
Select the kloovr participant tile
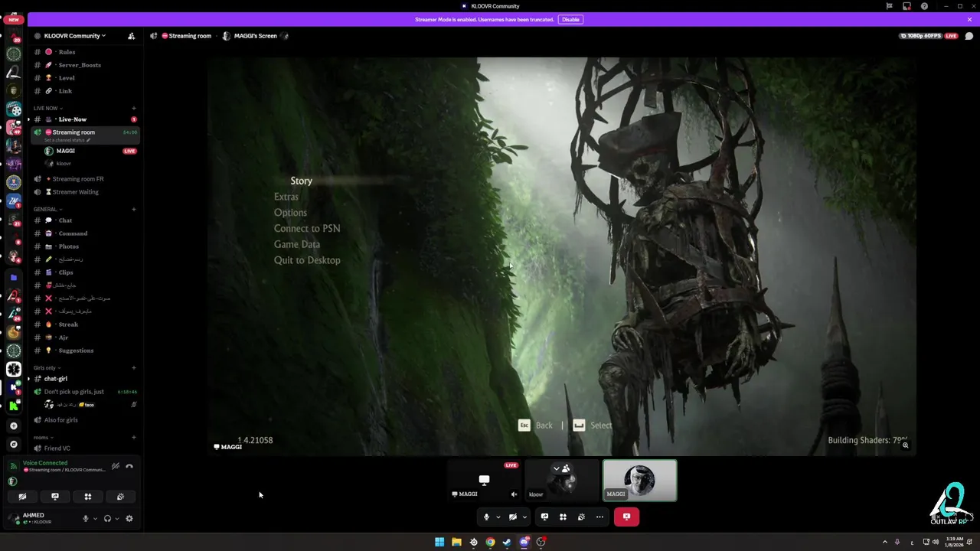point(562,481)
